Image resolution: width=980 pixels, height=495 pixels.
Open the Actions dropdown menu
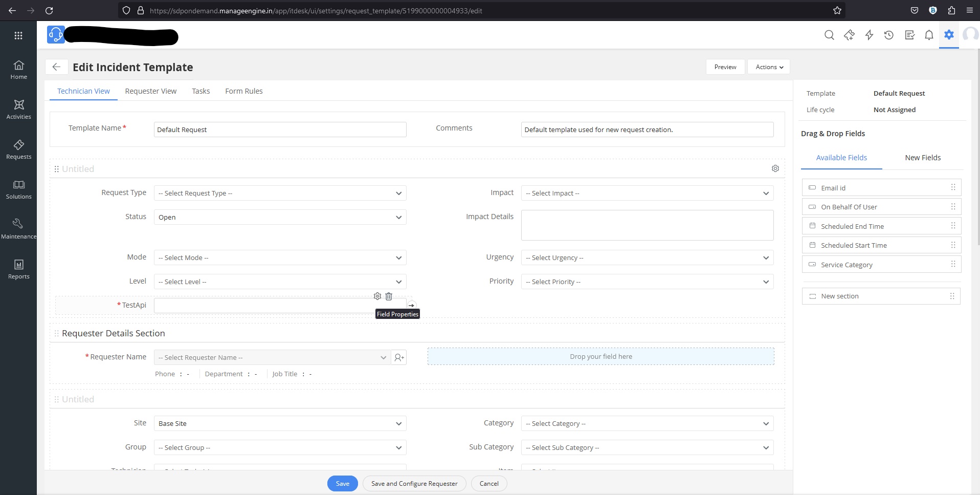point(769,67)
